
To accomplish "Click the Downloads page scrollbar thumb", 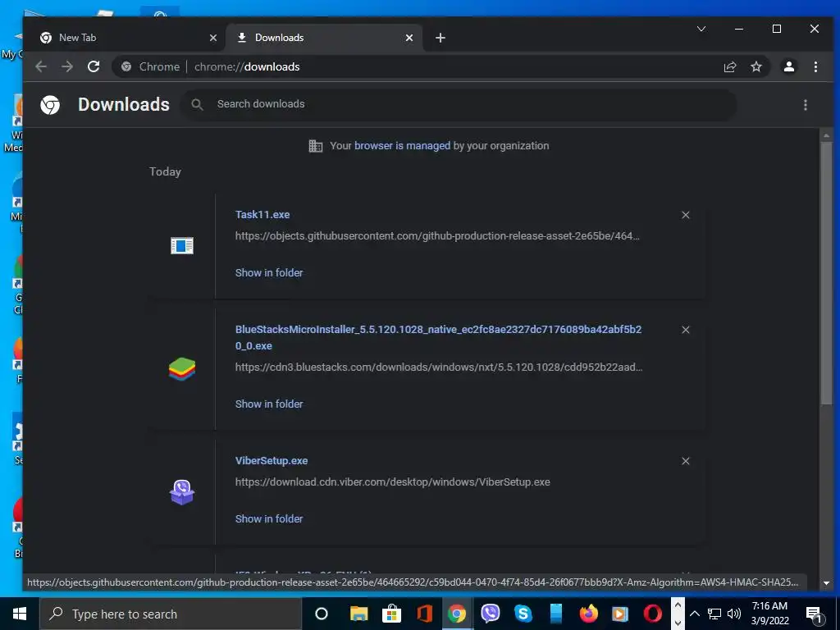I will 826,273.
